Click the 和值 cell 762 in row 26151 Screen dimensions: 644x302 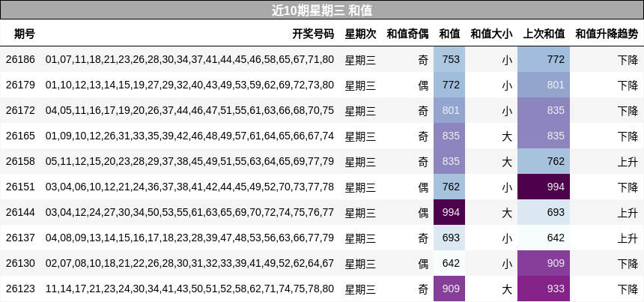pyautogui.click(x=449, y=187)
